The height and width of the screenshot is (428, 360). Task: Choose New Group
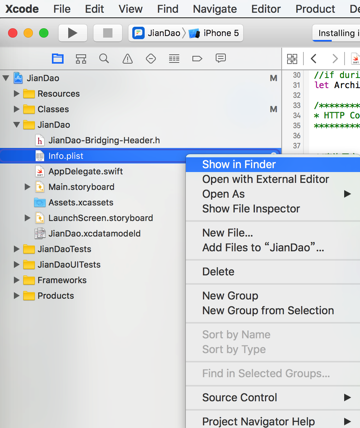pyautogui.click(x=273, y=295)
